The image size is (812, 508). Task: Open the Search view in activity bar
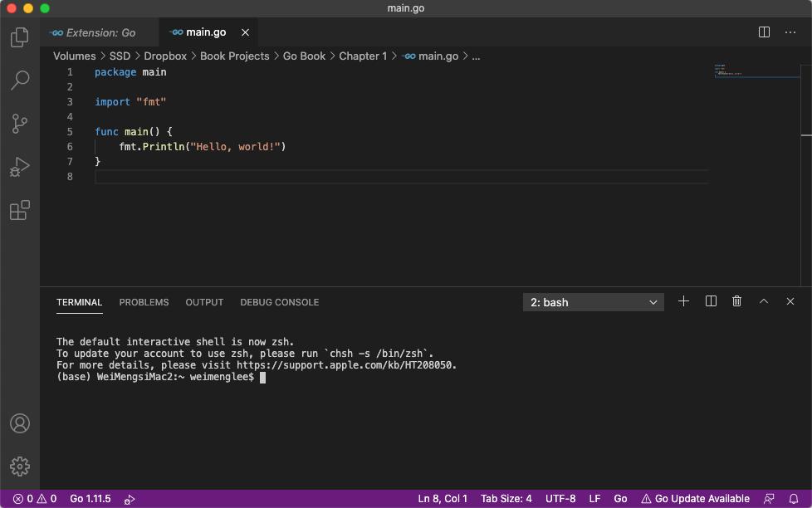(20, 81)
